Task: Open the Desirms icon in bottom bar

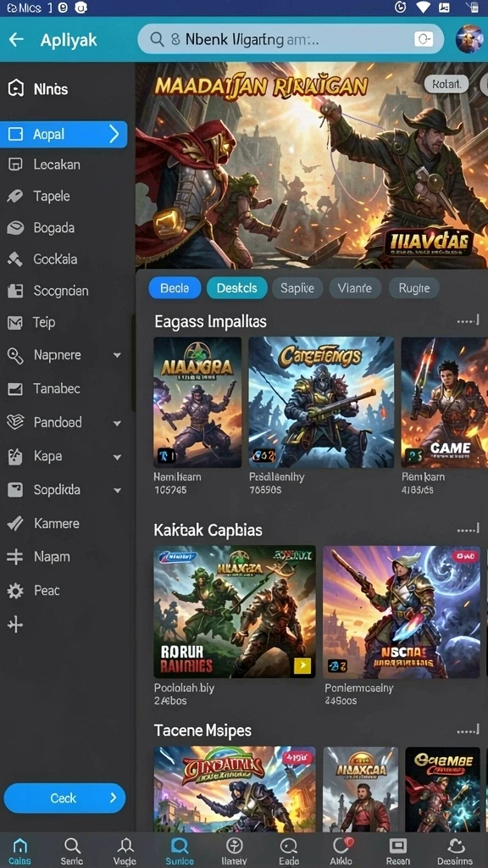Action: tap(457, 845)
